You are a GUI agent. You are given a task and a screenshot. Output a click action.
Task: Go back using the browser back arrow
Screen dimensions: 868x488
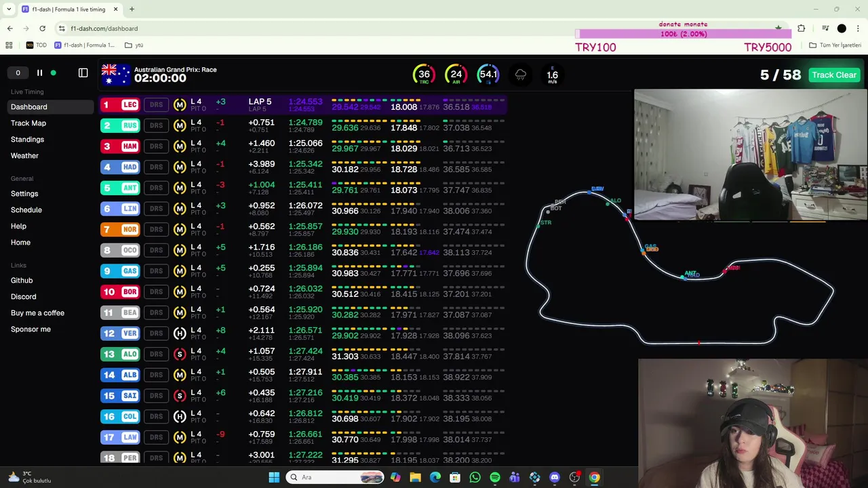(9, 28)
